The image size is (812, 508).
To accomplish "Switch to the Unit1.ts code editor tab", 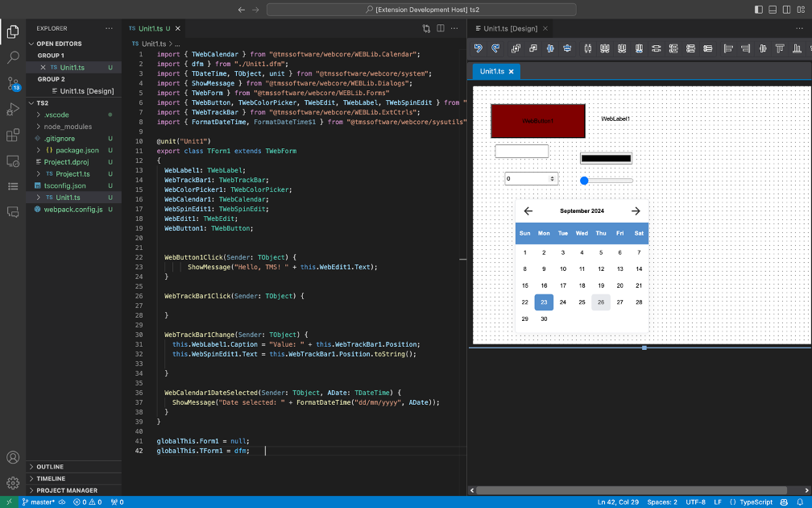I will click(155, 28).
